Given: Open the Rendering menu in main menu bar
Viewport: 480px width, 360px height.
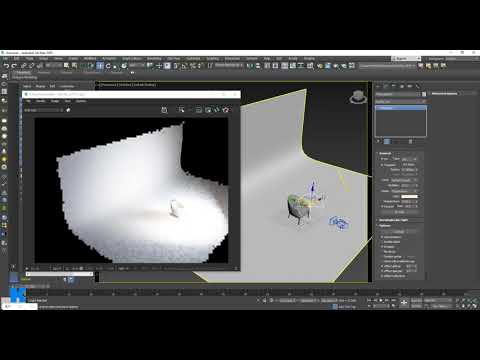Looking at the screenshot, I should click(154, 58).
